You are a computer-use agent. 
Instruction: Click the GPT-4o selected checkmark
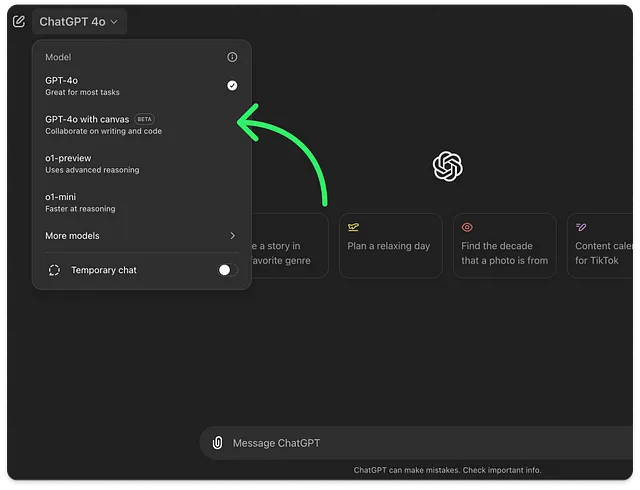(232, 85)
